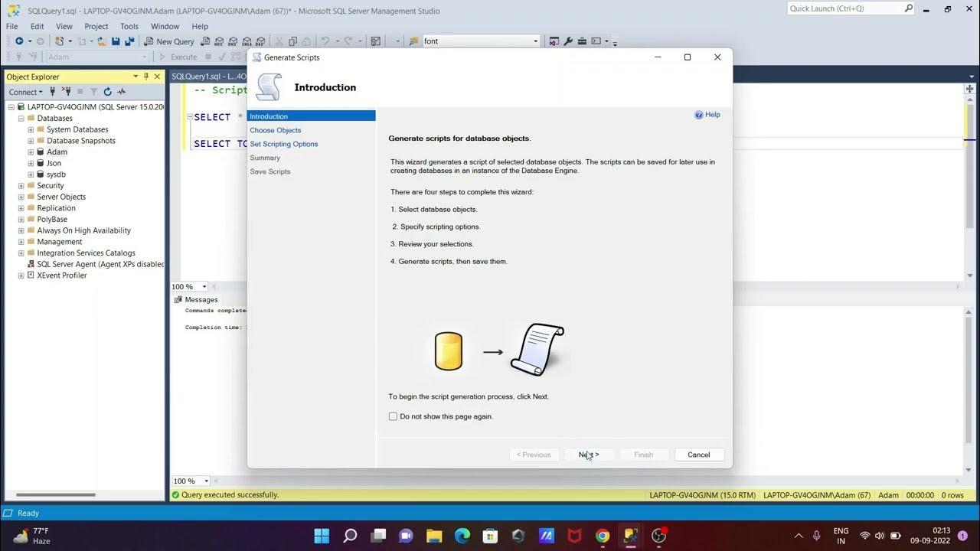Open the Connect dropdown in Object Explorer
This screenshot has height=551, width=980.
[x=26, y=92]
